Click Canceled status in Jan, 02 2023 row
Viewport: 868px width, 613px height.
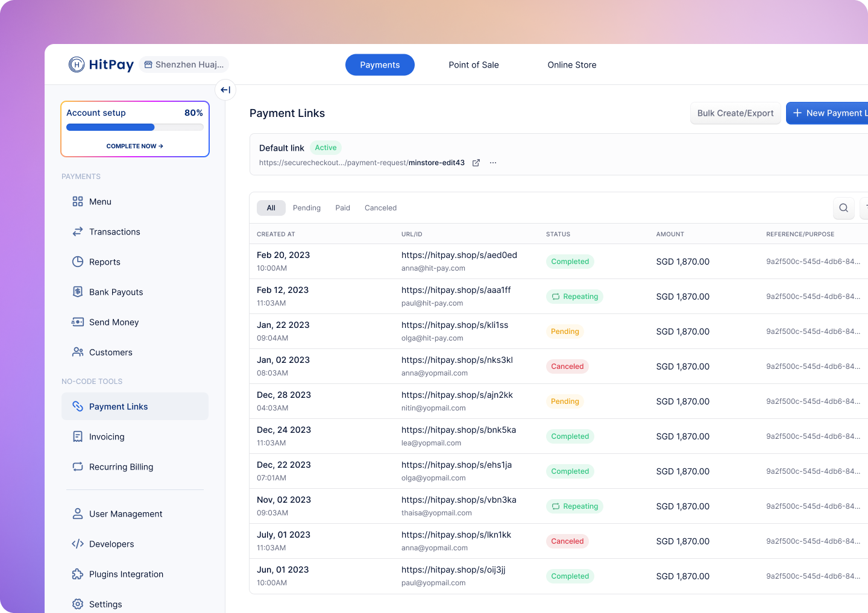[x=567, y=366]
